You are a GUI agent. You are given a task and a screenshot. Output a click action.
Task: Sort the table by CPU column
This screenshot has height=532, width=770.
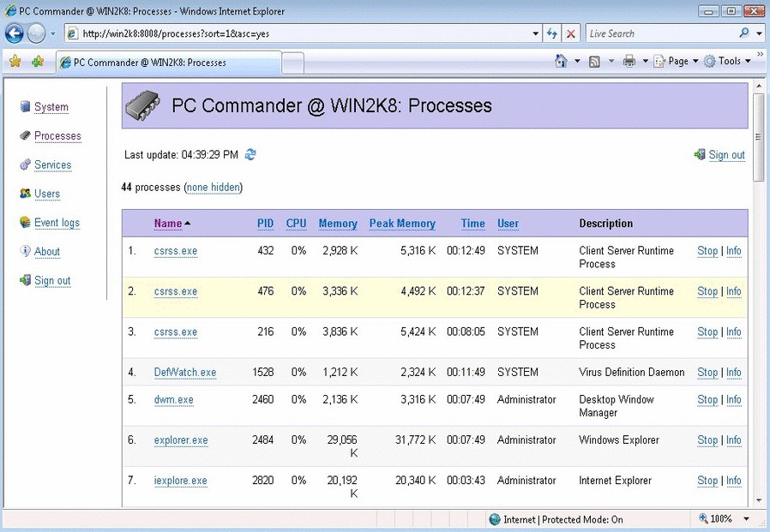pos(296,224)
